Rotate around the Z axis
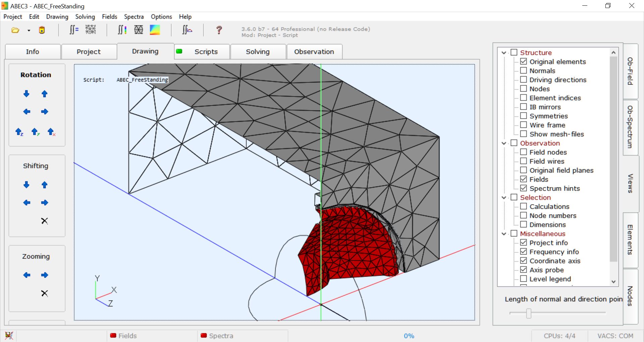The image size is (644, 342). (19, 132)
